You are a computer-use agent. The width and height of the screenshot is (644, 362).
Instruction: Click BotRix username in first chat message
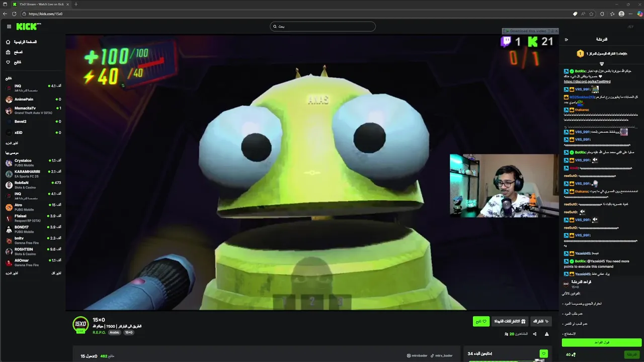[580, 71]
